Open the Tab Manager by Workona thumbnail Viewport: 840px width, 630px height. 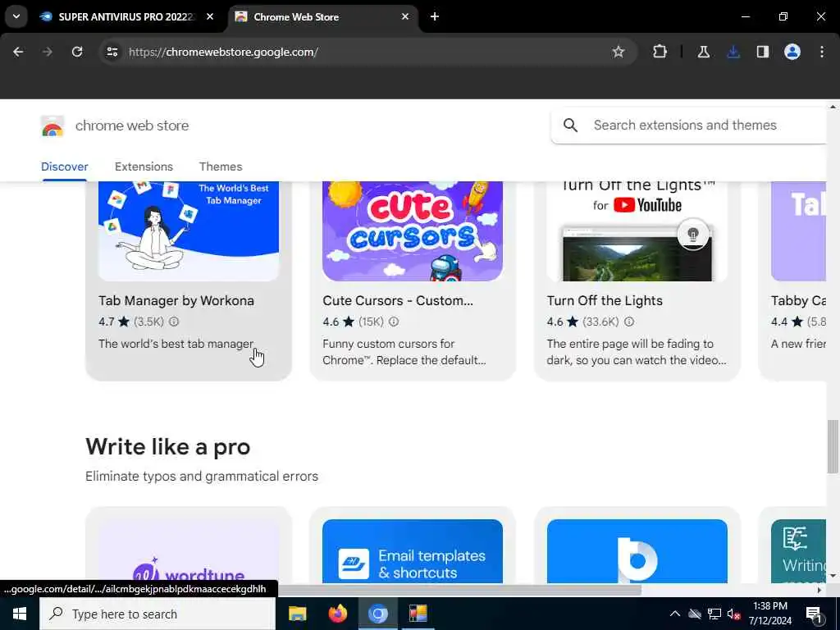pyautogui.click(x=189, y=231)
